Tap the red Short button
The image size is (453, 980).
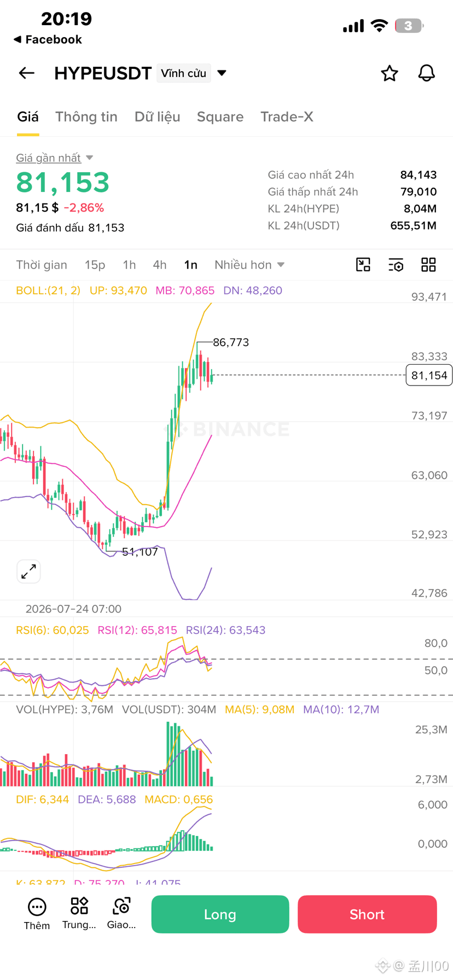click(367, 914)
